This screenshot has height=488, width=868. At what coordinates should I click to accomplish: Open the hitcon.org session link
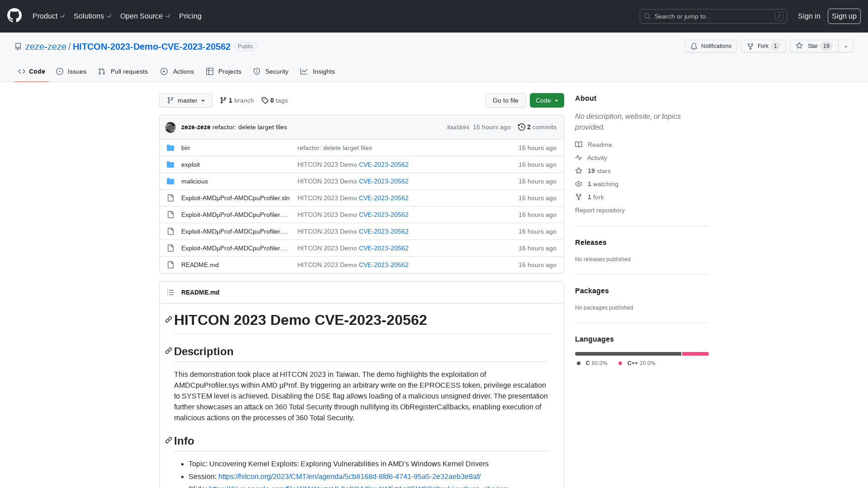[349, 476]
